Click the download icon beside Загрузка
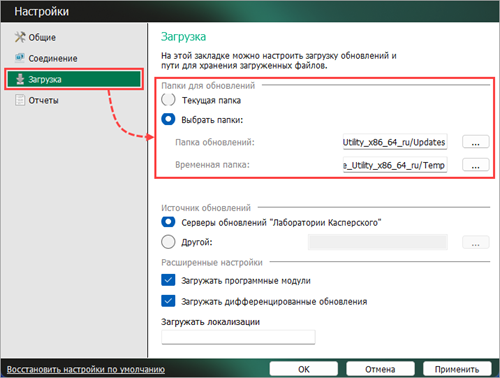Viewport: 500px width, 378px height. pyautogui.click(x=20, y=79)
